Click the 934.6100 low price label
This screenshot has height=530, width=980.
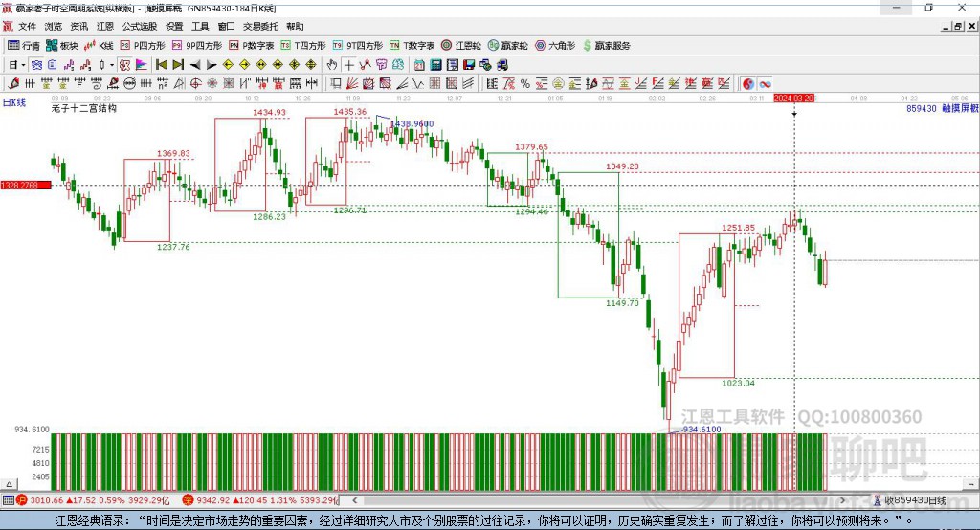702,430
